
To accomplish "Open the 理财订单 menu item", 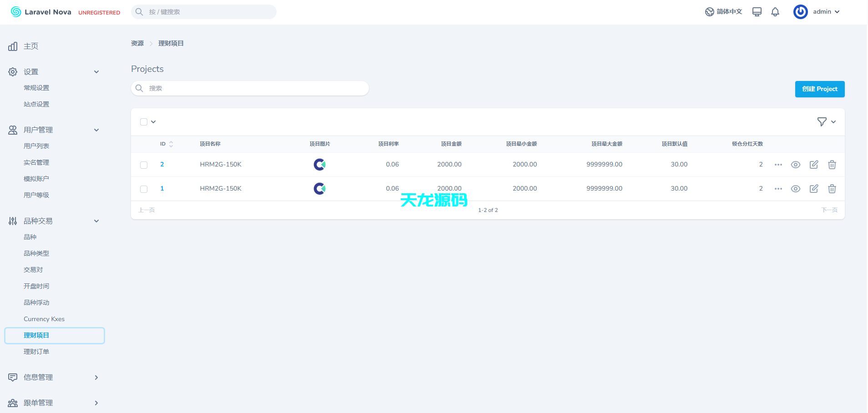I will click(x=37, y=351).
